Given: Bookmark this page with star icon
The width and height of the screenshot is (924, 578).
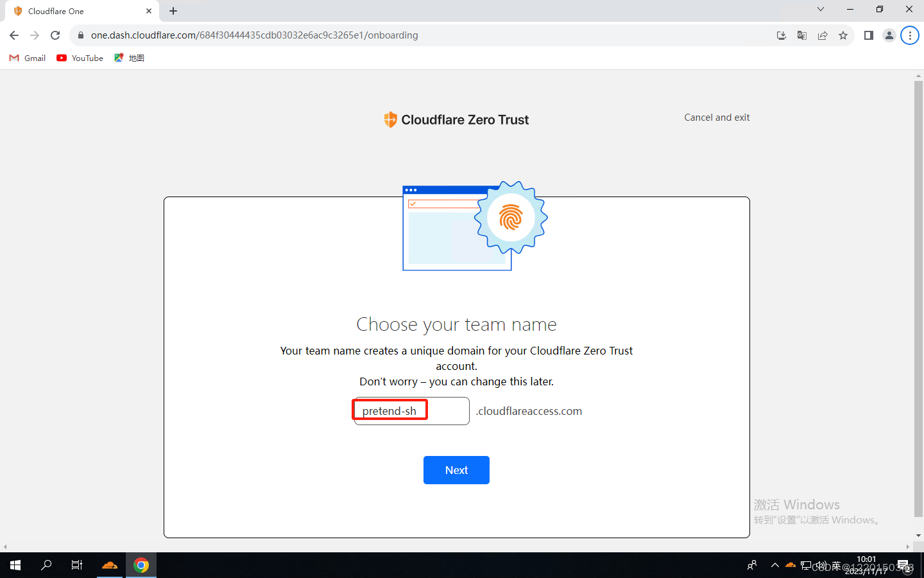Looking at the screenshot, I should tap(843, 35).
